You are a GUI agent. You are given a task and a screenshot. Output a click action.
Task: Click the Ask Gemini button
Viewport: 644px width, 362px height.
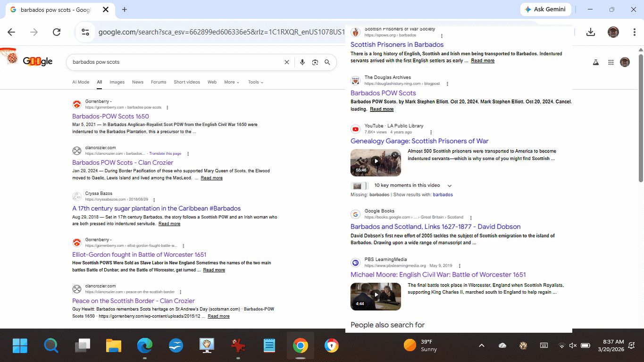point(546,9)
